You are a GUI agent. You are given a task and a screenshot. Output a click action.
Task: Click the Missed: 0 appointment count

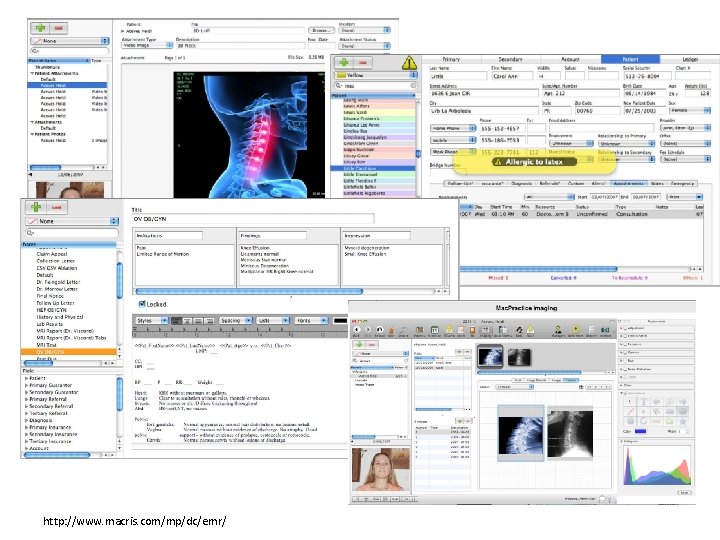coord(498,278)
